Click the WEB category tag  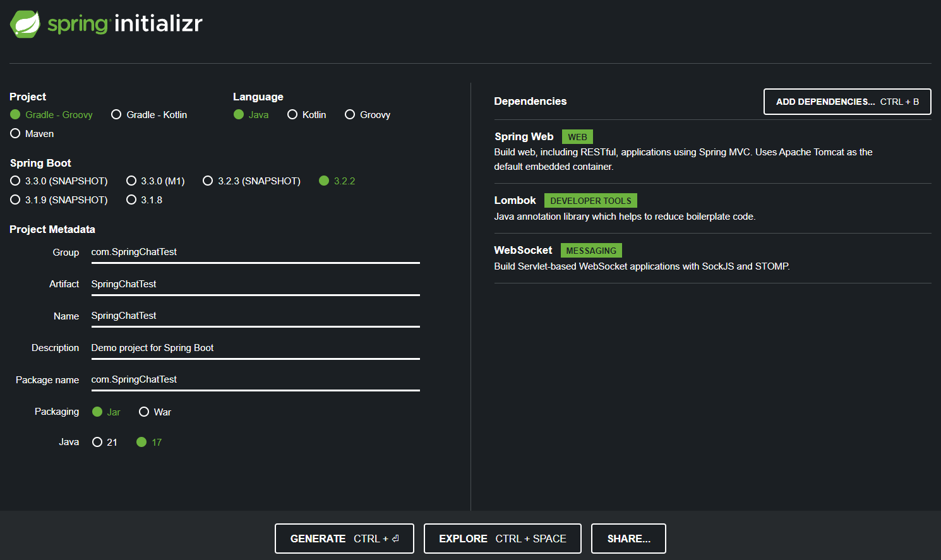pyautogui.click(x=577, y=137)
